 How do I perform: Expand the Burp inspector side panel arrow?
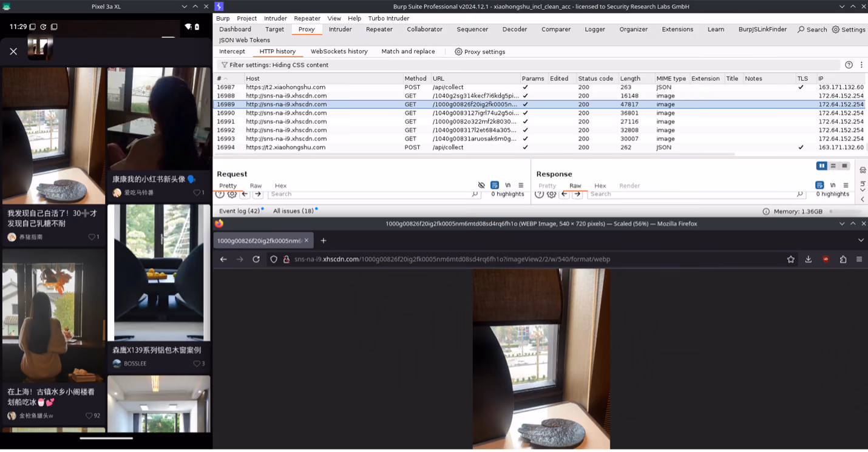point(863,199)
